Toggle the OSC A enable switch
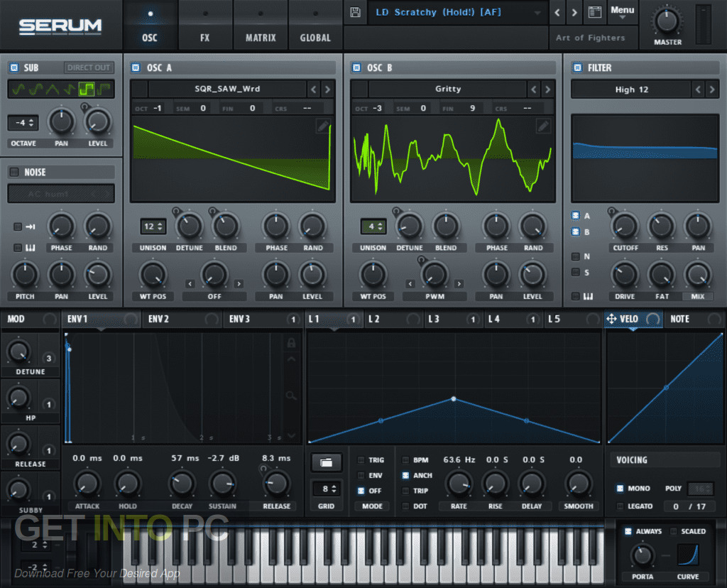 (136, 67)
